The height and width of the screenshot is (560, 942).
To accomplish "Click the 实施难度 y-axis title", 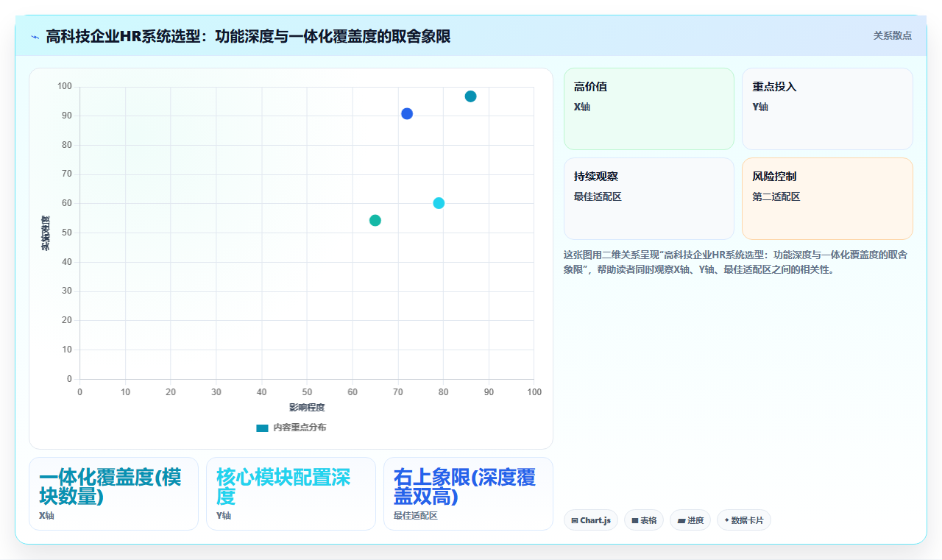I will (45, 233).
